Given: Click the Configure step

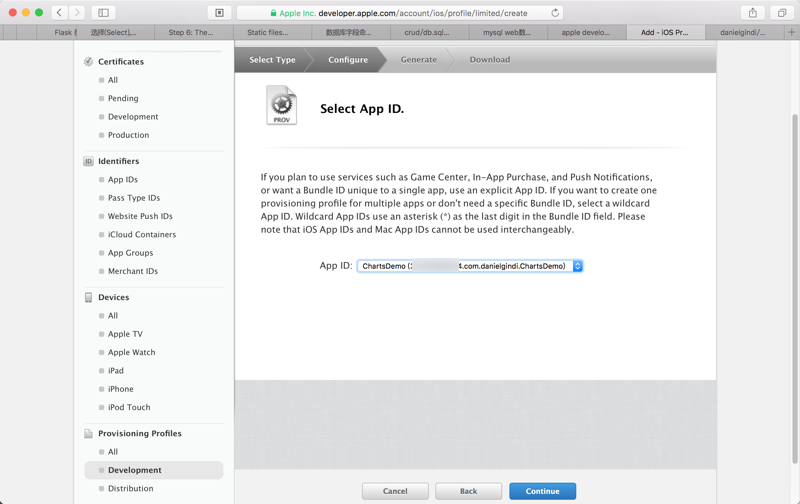Looking at the screenshot, I should click(348, 60).
